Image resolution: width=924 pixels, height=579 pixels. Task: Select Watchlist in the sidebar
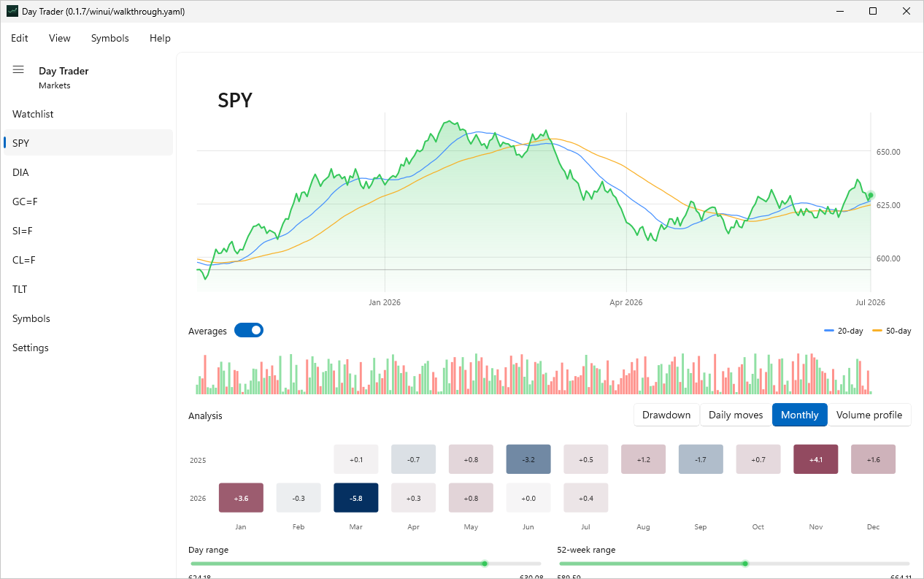point(88,114)
